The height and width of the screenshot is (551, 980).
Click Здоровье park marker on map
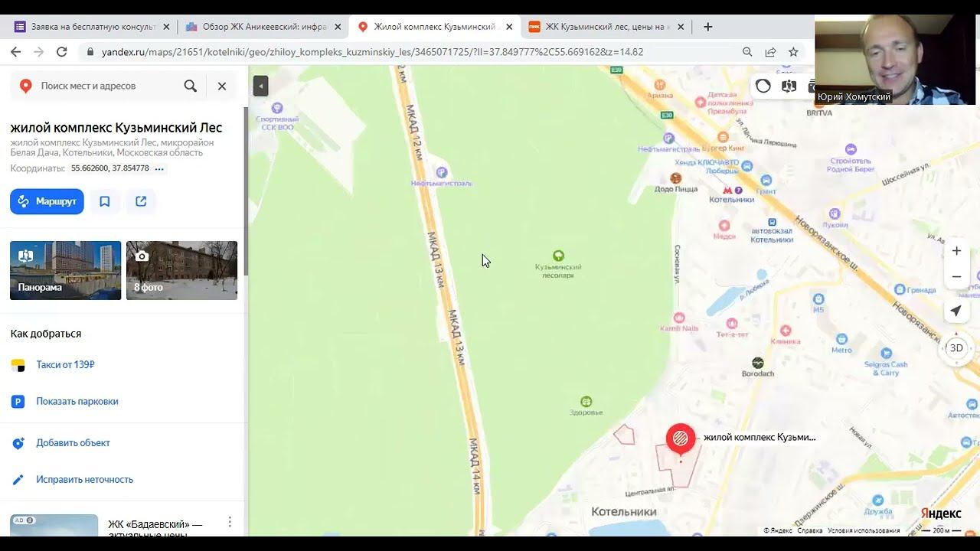coord(586,401)
